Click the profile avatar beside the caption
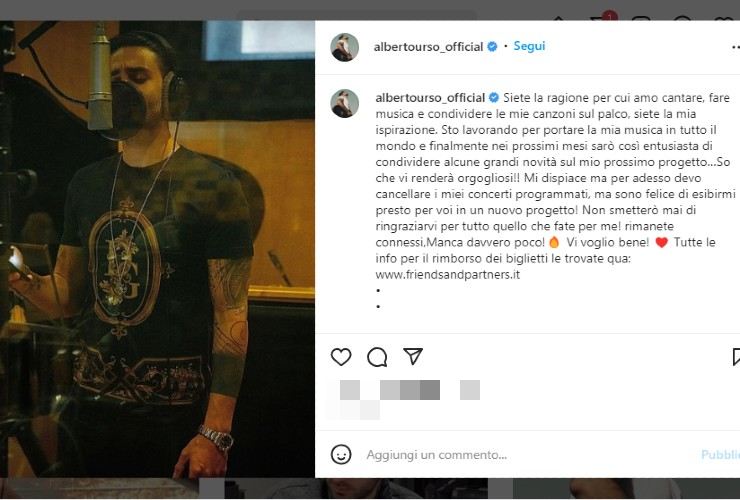The width and height of the screenshot is (740, 500). tap(345, 103)
